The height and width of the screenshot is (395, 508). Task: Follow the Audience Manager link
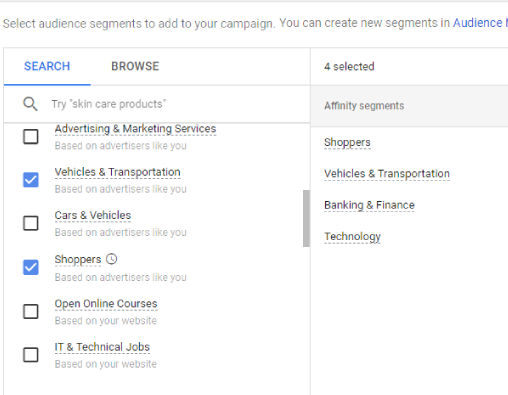[x=480, y=23]
